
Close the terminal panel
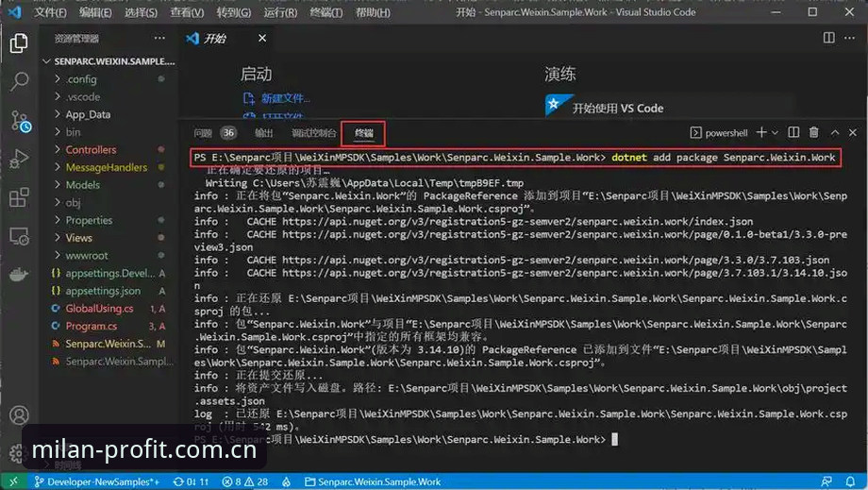tap(853, 132)
